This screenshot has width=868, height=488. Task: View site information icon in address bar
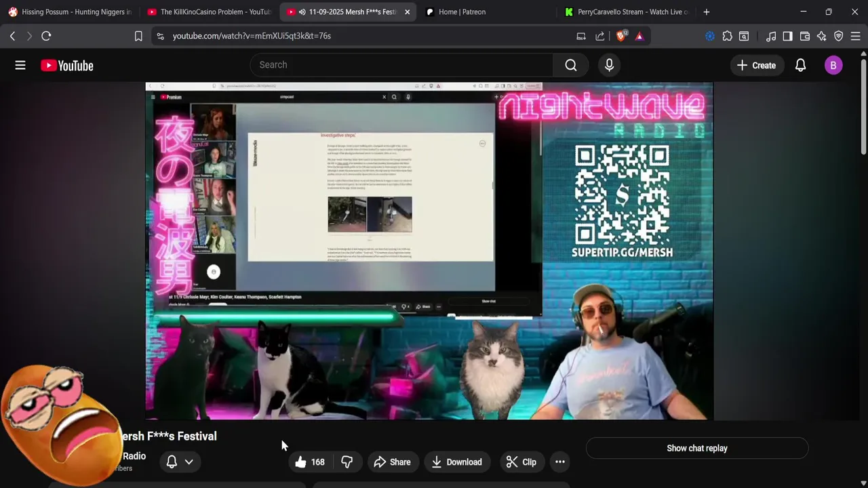160,36
